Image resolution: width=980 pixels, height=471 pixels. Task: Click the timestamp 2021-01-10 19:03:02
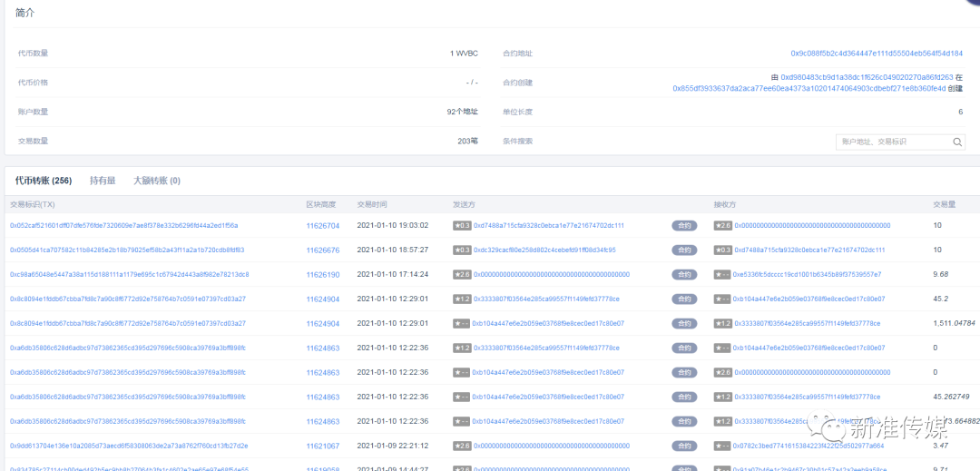(x=393, y=225)
